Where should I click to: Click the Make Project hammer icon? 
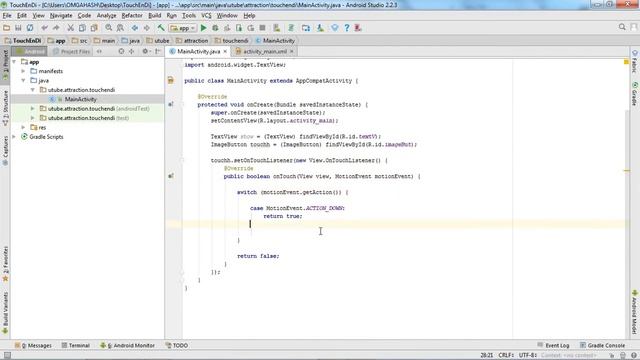click(x=161, y=28)
